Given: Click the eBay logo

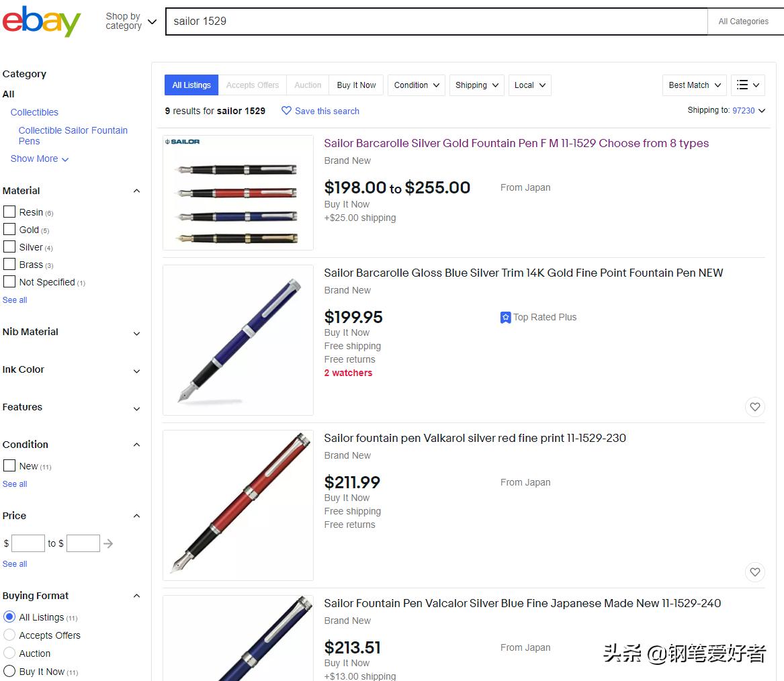Looking at the screenshot, I should 42,21.
